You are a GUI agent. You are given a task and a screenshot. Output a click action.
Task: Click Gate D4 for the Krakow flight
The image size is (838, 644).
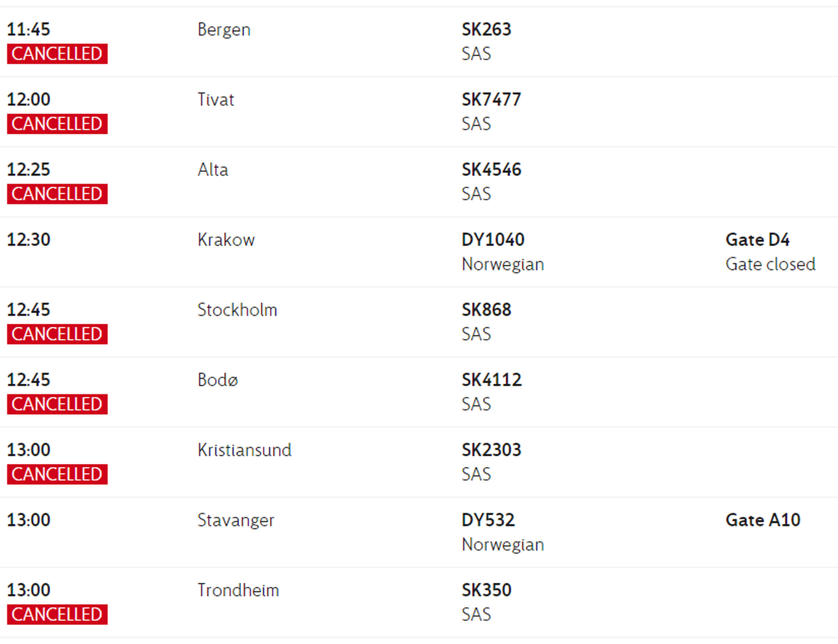[757, 240]
